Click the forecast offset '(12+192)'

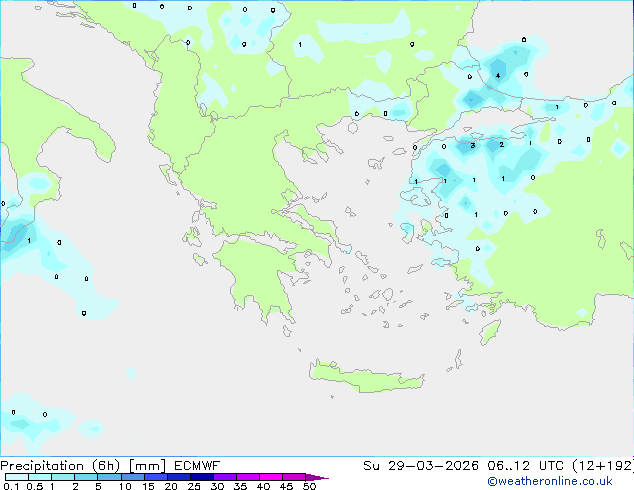[603, 466]
